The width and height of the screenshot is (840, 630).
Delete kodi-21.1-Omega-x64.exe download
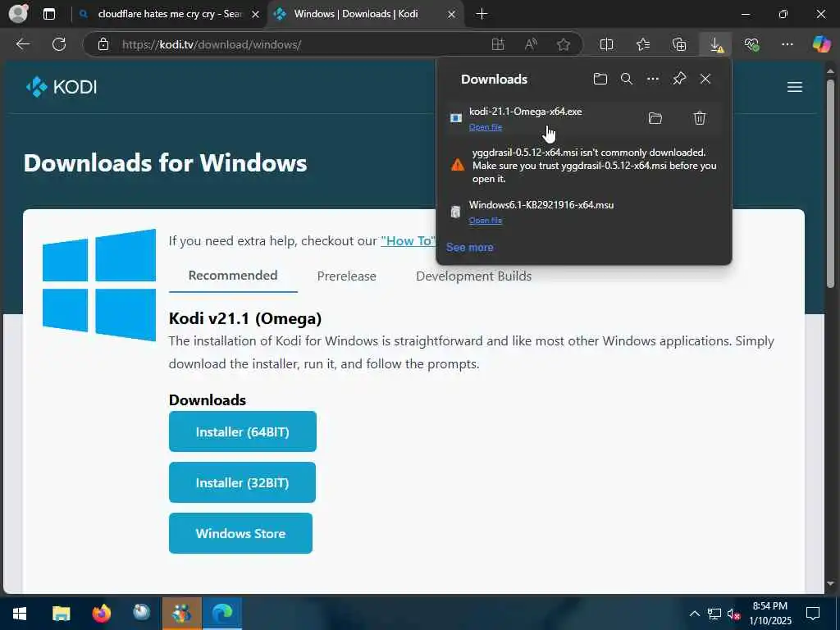point(699,118)
